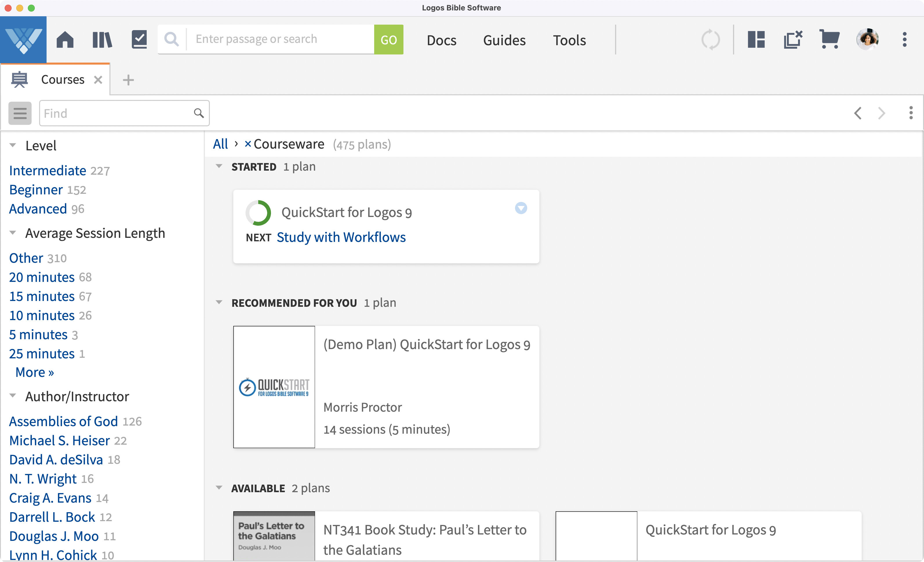Collapse the Level facet section
This screenshot has height=562, width=924.
13,145
